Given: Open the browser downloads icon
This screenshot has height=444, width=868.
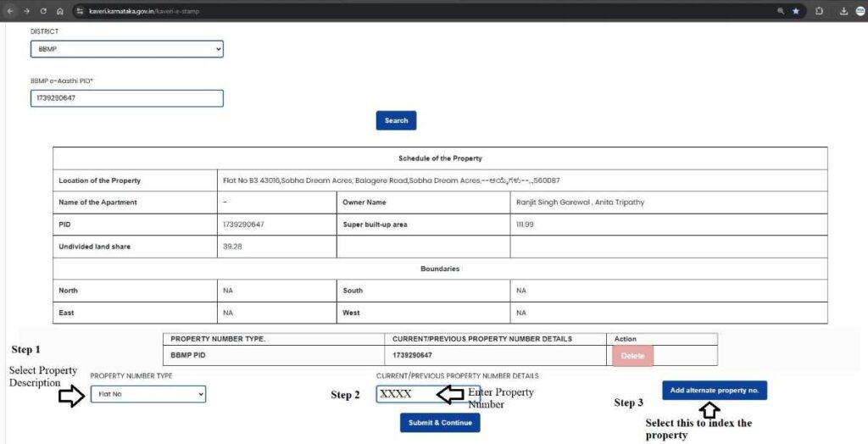Looking at the screenshot, I should click(x=844, y=11).
